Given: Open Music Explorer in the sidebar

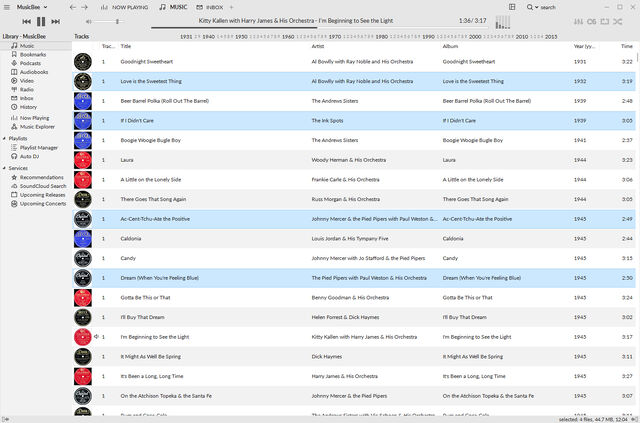Looking at the screenshot, I should pos(36,127).
